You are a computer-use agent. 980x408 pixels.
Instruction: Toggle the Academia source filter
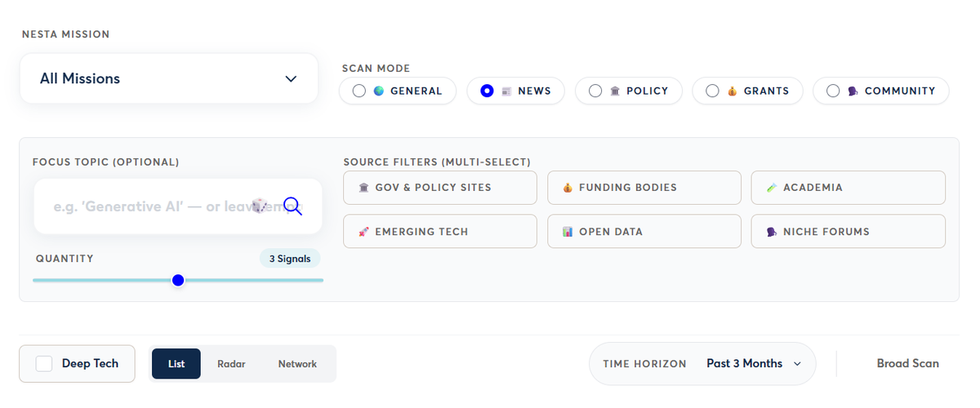849,188
